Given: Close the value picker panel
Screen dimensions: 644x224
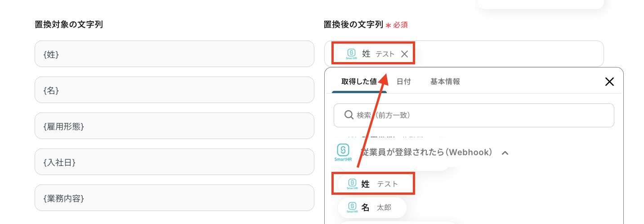Looking at the screenshot, I should point(609,81).
